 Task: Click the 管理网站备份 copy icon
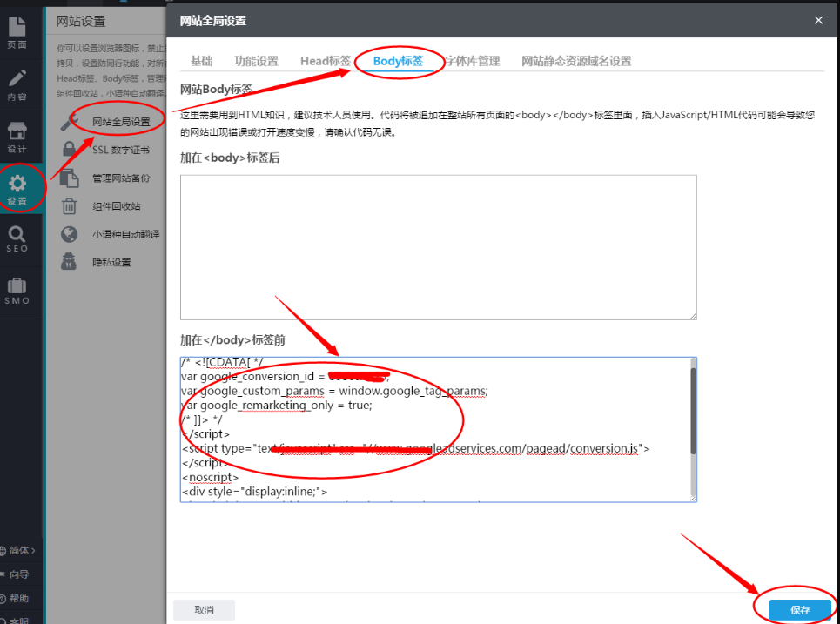coord(69,178)
